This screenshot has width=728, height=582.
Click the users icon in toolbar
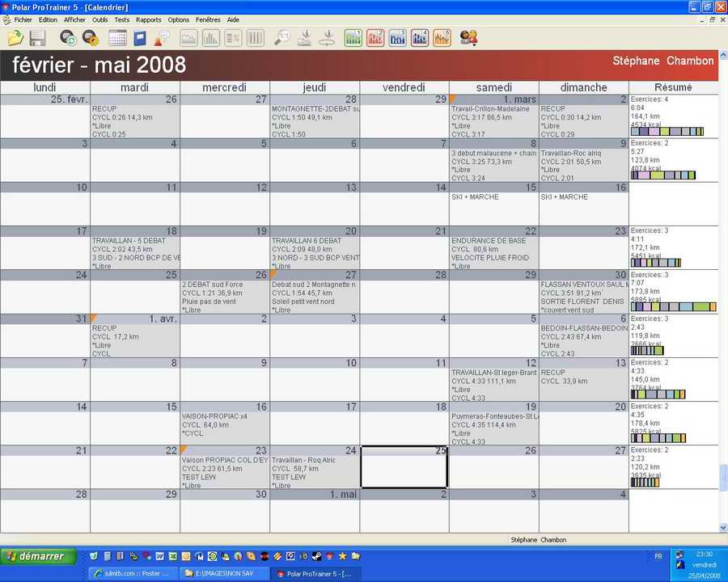click(x=468, y=37)
